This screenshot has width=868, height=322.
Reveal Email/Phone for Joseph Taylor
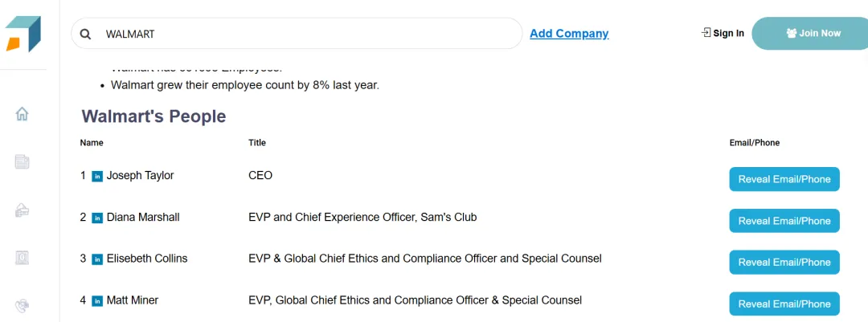[x=784, y=179]
